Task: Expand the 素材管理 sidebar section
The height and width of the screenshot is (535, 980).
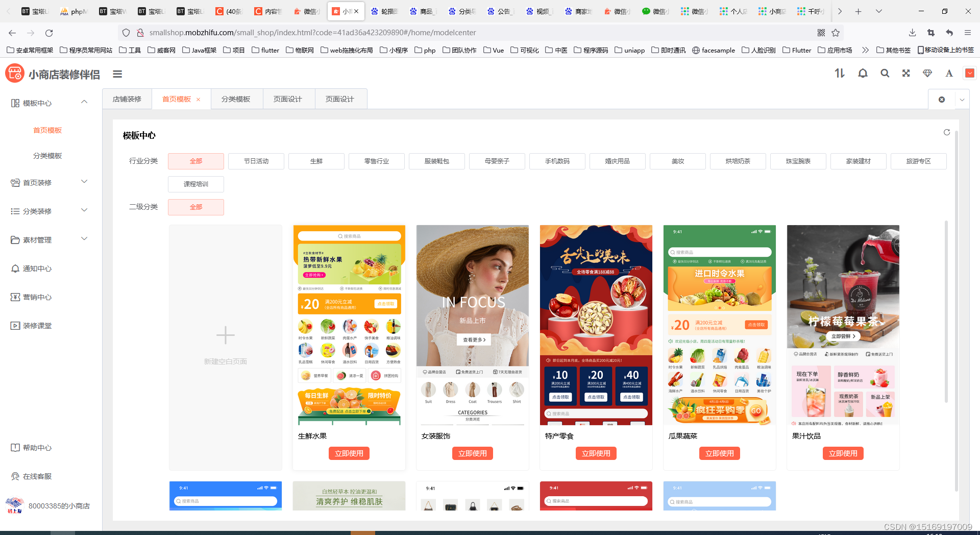Action: [48, 239]
